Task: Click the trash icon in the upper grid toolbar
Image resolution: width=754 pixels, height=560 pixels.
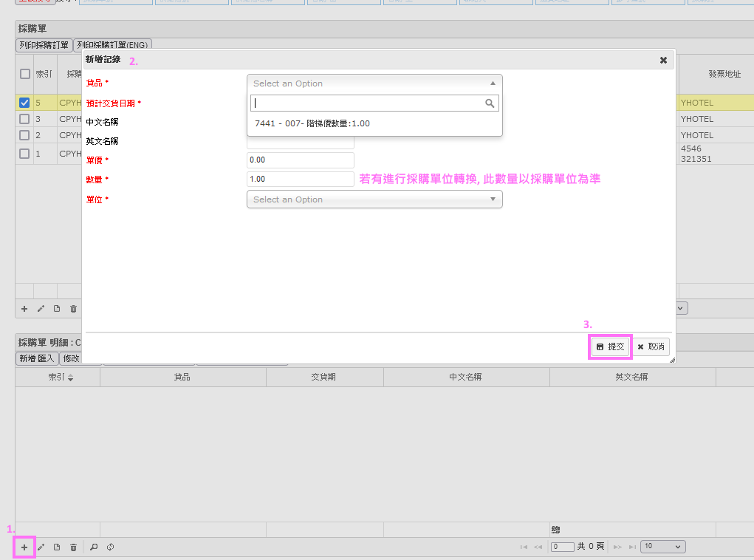Action: pos(72,309)
